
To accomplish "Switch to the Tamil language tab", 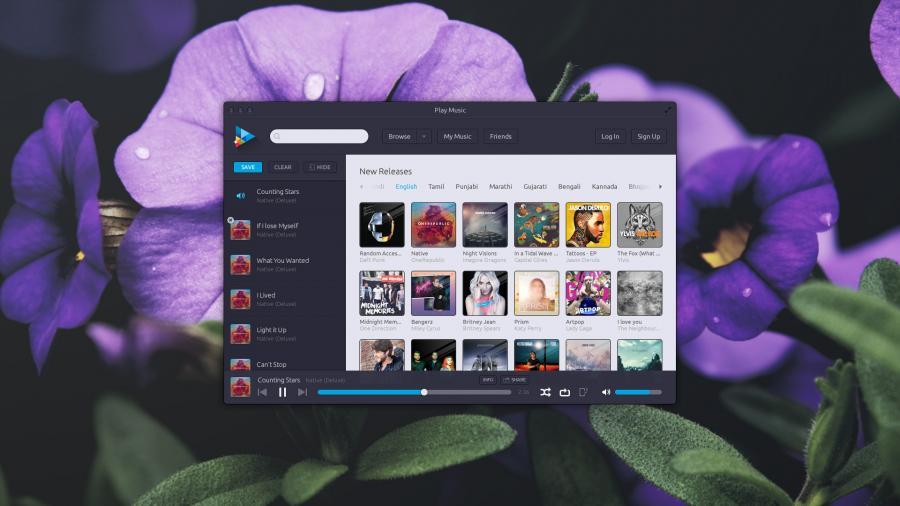I will (x=436, y=186).
